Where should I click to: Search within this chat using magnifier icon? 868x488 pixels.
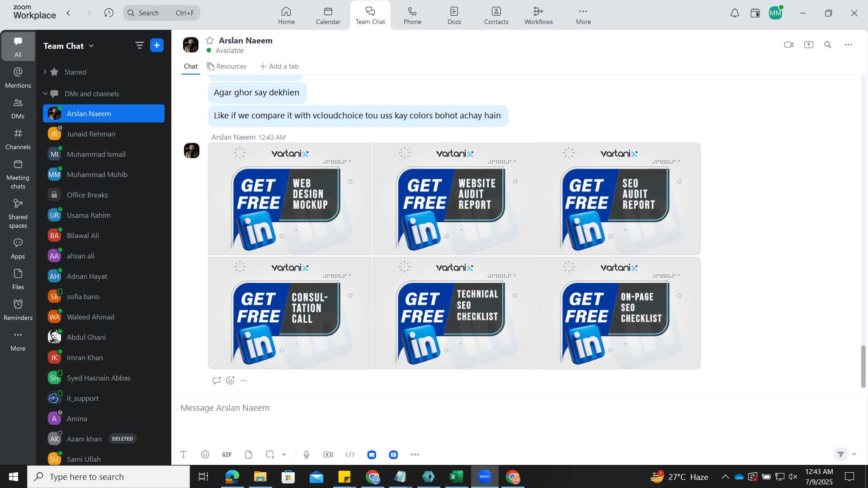click(x=828, y=45)
